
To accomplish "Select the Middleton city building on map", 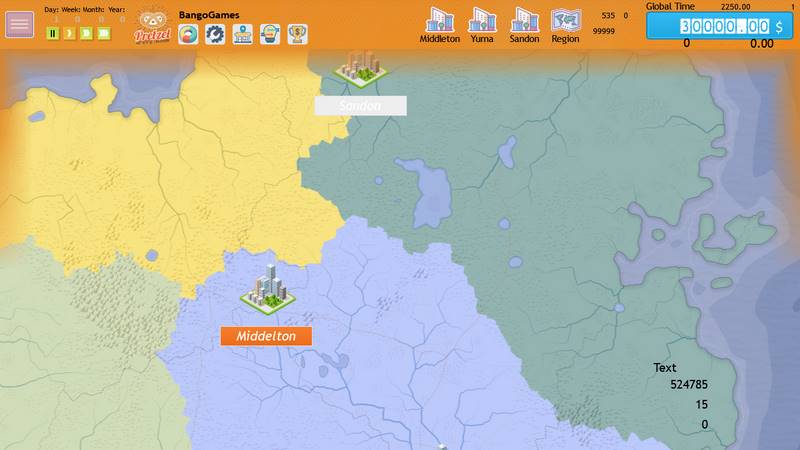I will click(267, 288).
